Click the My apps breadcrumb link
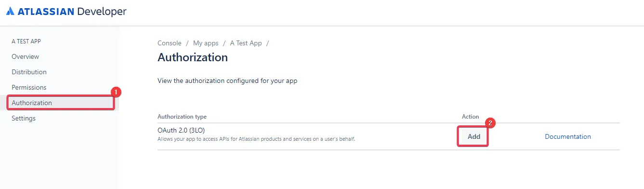Viewport: 644px width, 189px height. pyautogui.click(x=206, y=43)
